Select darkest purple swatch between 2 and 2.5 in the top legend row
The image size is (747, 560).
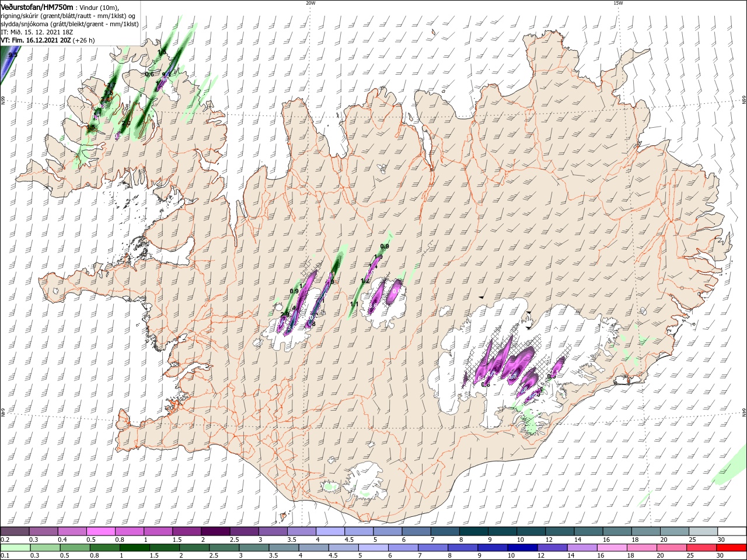(x=215, y=531)
